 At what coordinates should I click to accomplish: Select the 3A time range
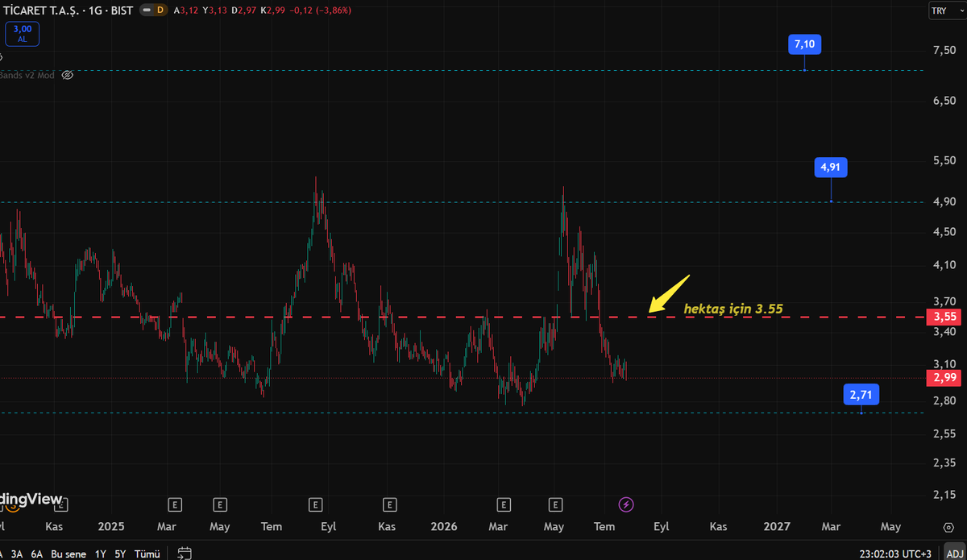click(16, 554)
